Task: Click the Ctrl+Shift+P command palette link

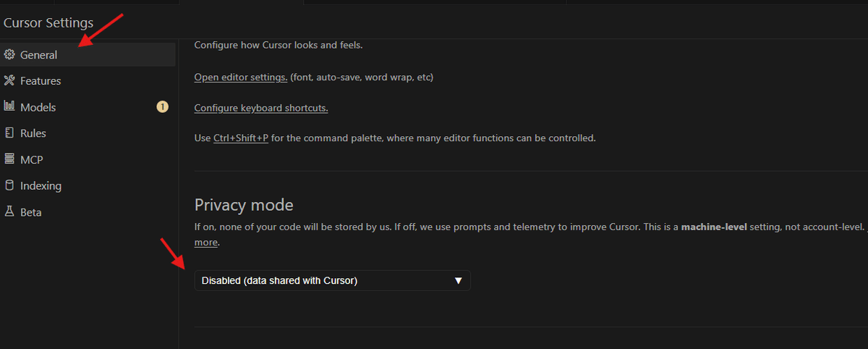Action: tap(241, 138)
